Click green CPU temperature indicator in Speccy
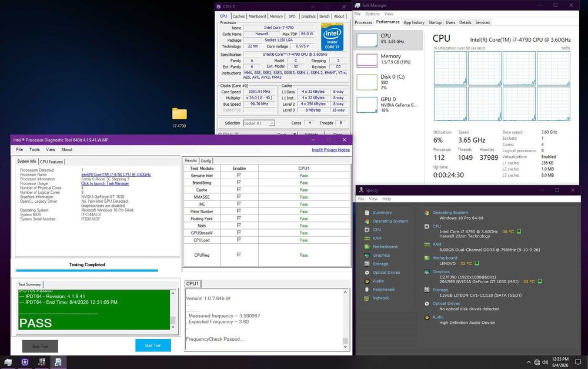 519,232
